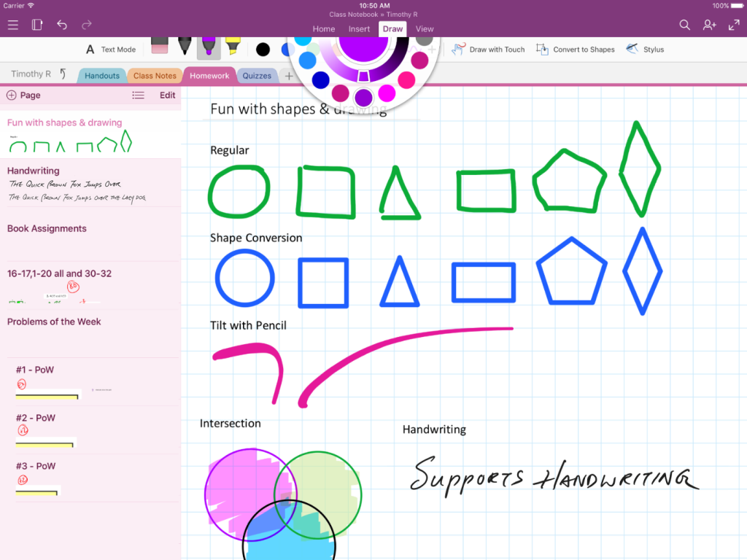Click Edit in the page list

click(x=168, y=96)
